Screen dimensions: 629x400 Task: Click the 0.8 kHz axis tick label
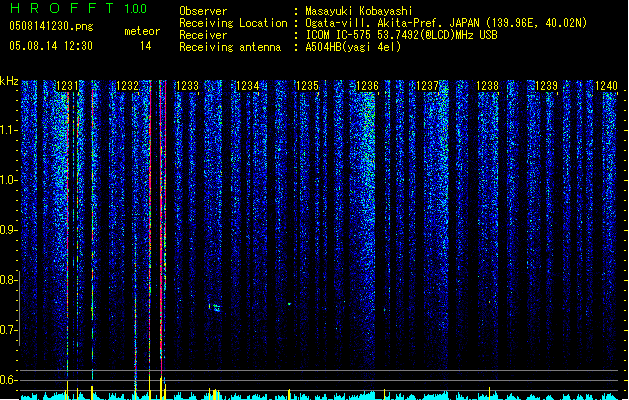8,280
